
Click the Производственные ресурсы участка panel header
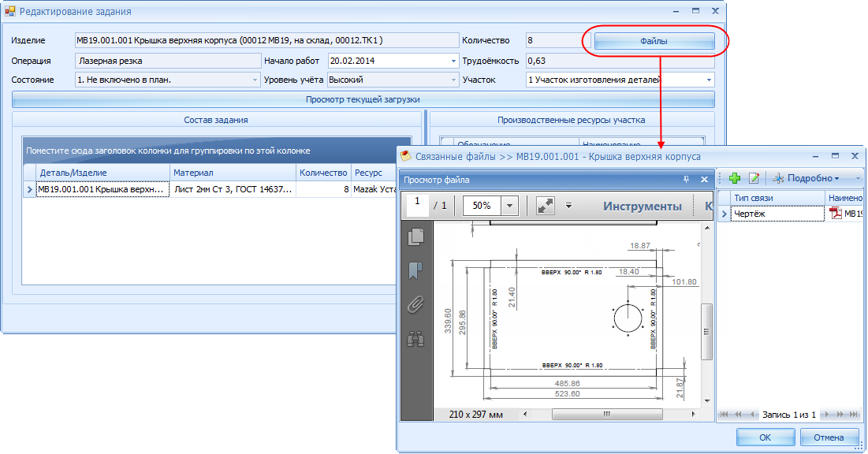[x=572, y=120]
